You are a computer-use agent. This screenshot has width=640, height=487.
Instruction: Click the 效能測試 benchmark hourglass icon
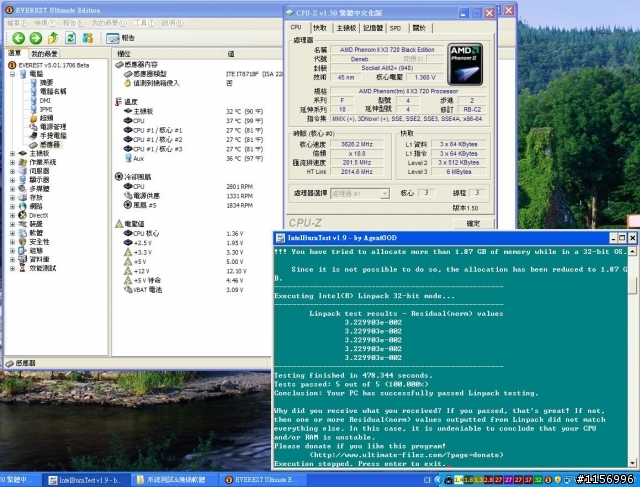tap(23, 268)
